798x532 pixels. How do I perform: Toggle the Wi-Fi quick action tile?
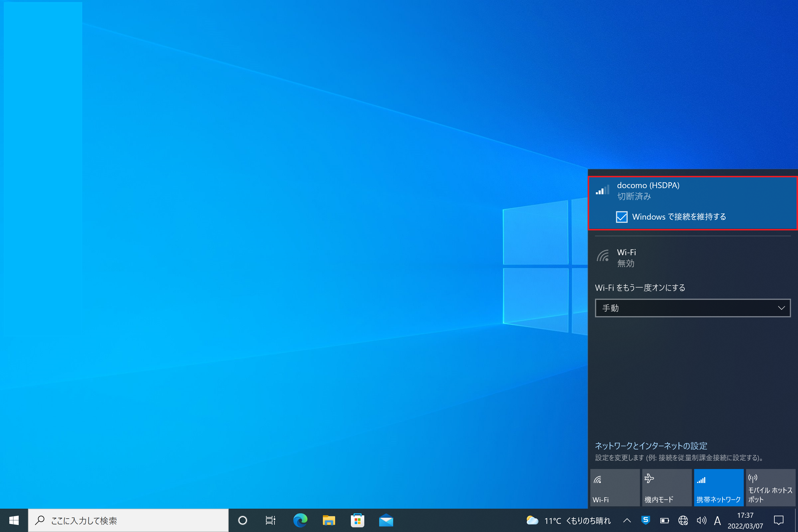coord(615,488)
